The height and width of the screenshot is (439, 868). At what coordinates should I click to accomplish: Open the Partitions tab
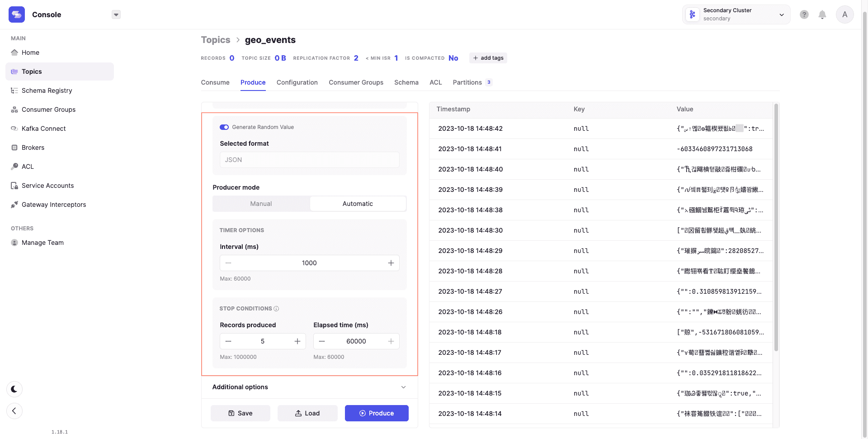(x=467, y=82)
